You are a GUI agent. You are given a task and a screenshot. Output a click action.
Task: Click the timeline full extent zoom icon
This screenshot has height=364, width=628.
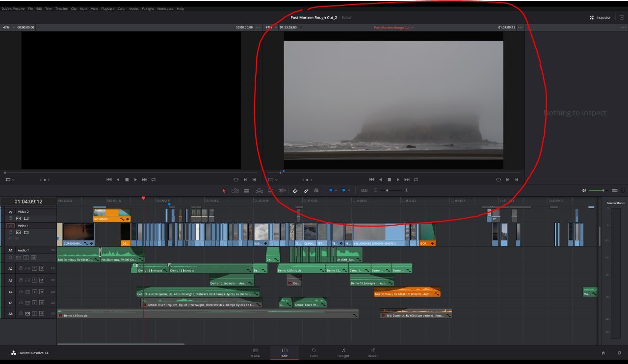coord(364,190)
